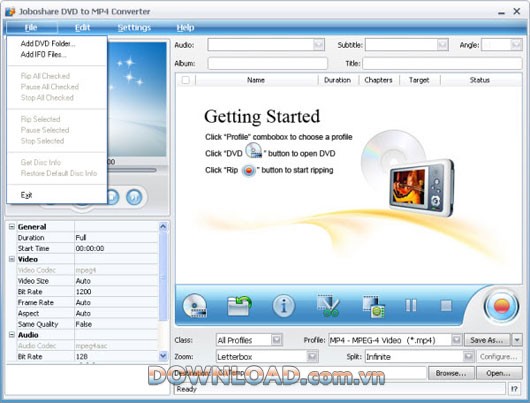
Task: Click the Save As button
Action: point(488,340)
